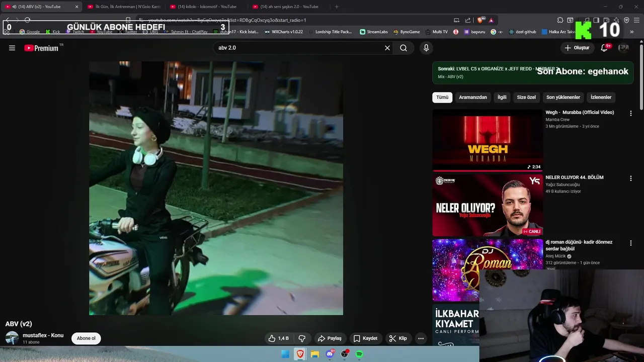Go to YouTube Premium home logo

[42, 48]
